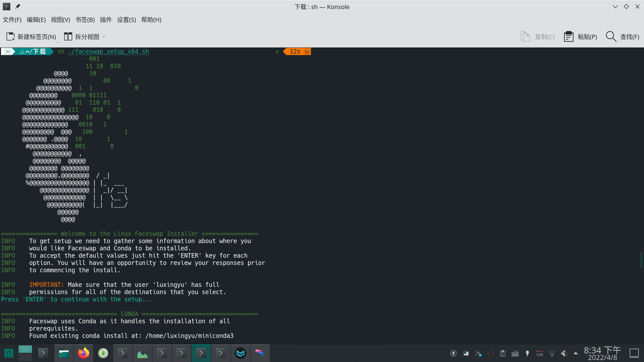
Task: Open the 查找(F) find tool
Action: 622,37
